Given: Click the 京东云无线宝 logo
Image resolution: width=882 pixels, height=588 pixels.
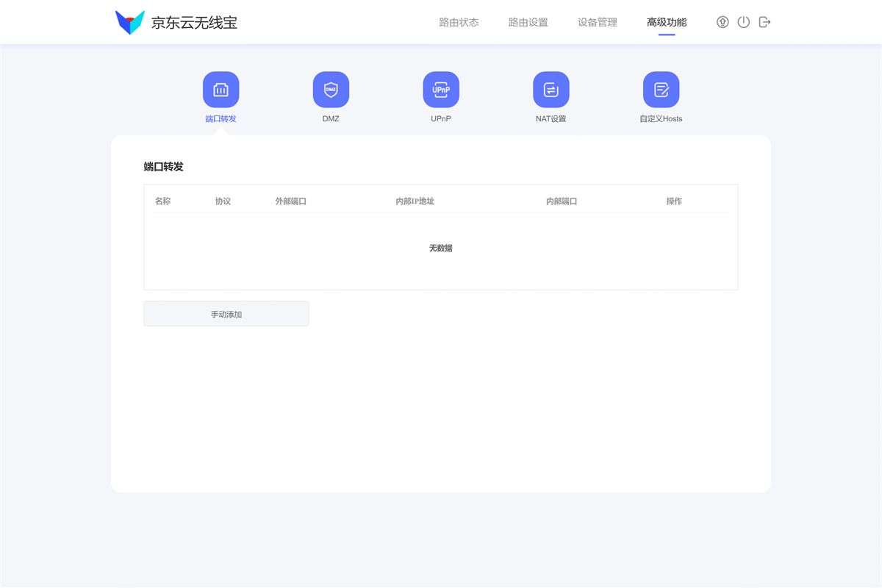Looking at the screenshot, I should coord(176,22).
